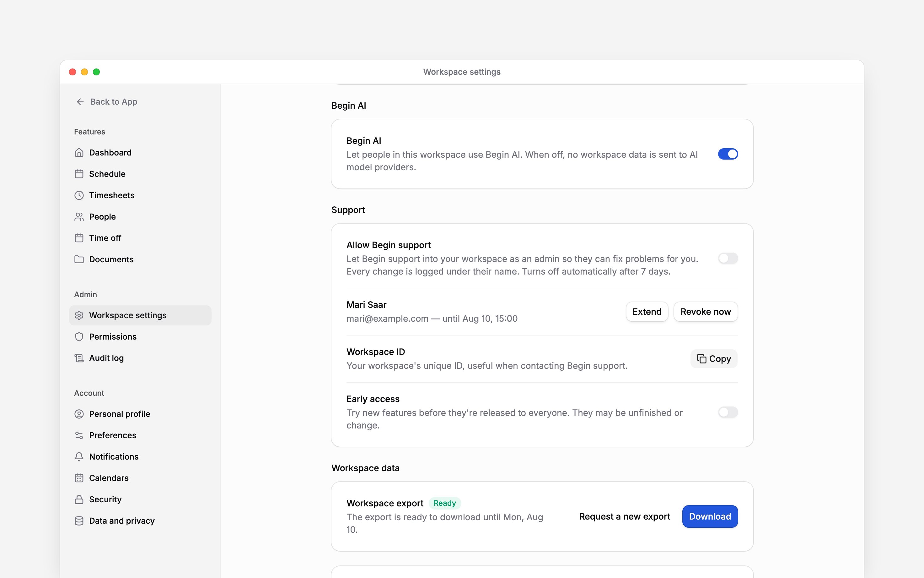Extend Mari Saar's support access

click(647, 312)
